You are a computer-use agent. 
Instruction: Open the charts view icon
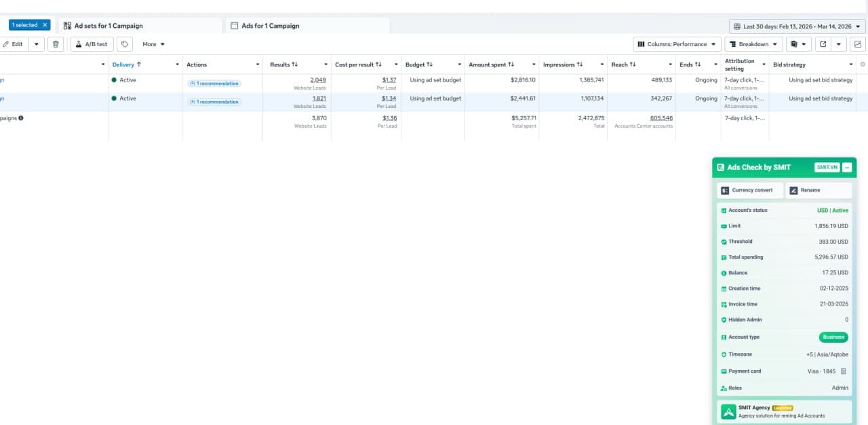(x=858, y=44)
